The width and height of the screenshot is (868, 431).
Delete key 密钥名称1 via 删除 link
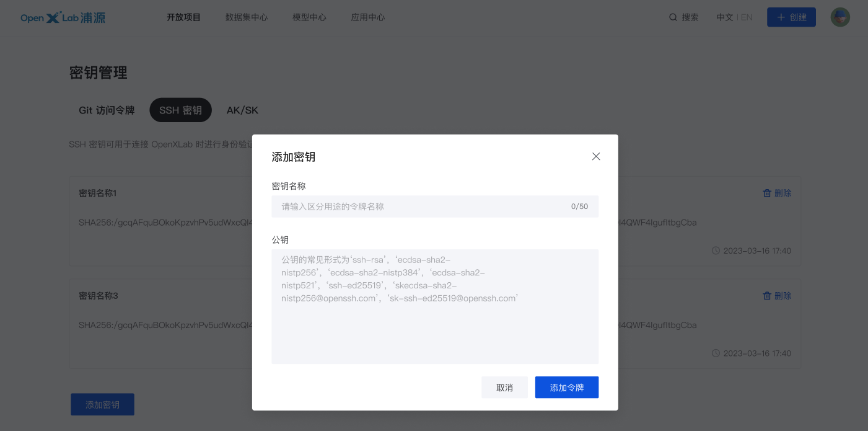click(x=783, y=193)
